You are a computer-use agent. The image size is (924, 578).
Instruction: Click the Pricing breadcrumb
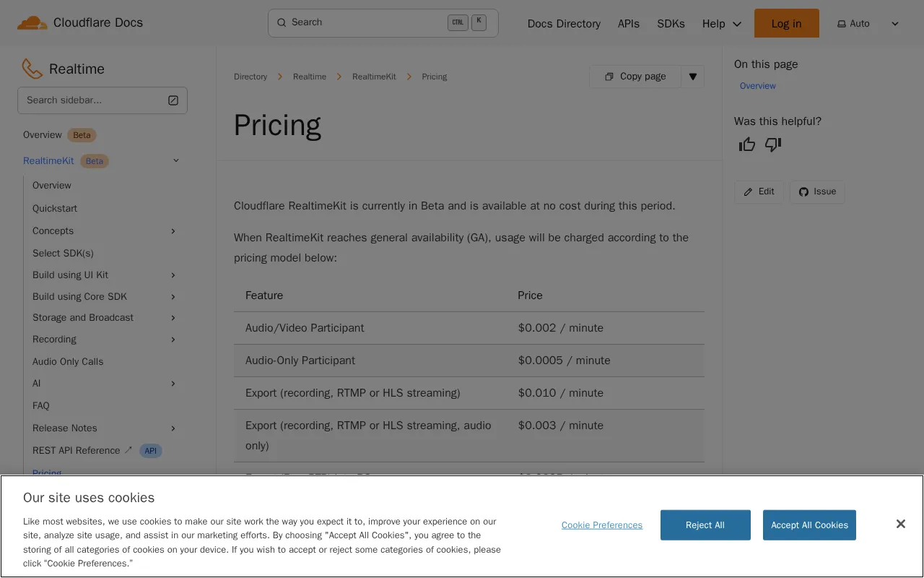coord(435,77)
